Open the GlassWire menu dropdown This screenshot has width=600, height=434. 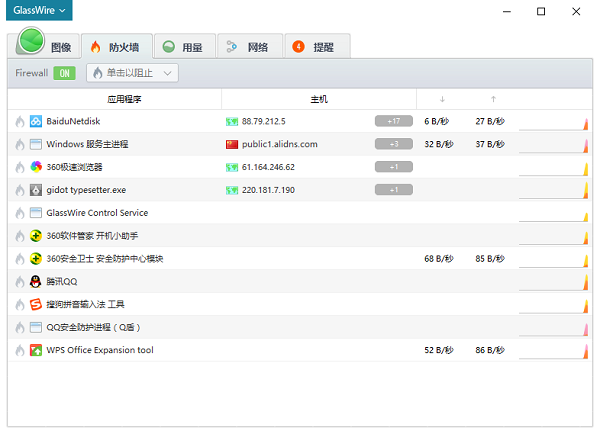tap(41, 10)
